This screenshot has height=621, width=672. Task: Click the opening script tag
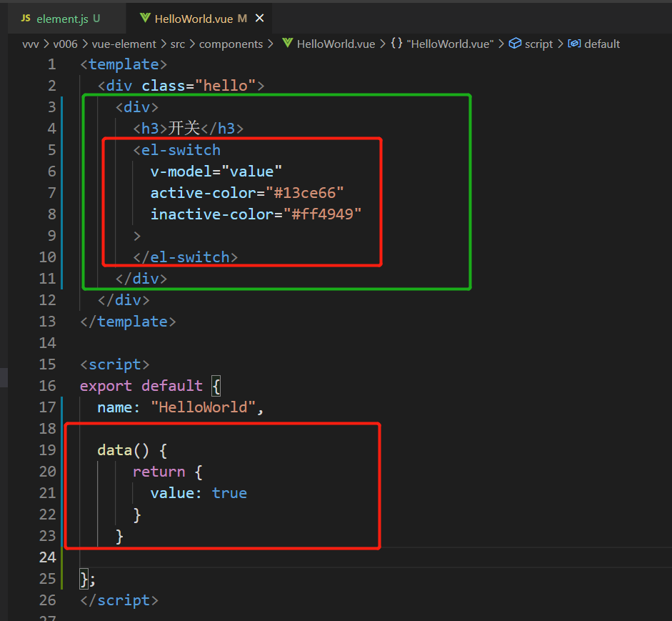pyautogui.click(x=115, y=364)
